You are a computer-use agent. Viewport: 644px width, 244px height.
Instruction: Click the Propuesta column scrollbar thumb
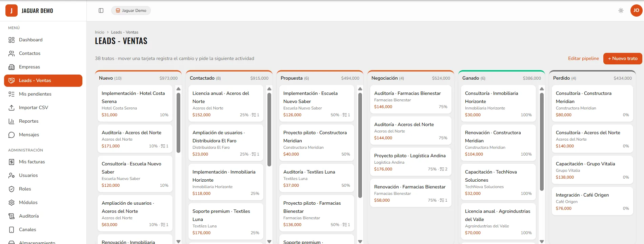pos(360,145)
